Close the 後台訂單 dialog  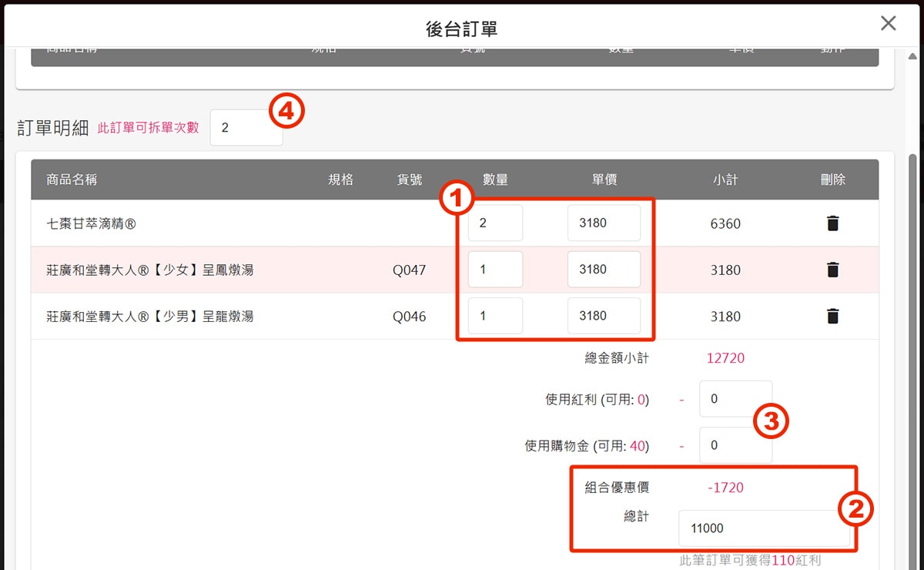[887, 23]
